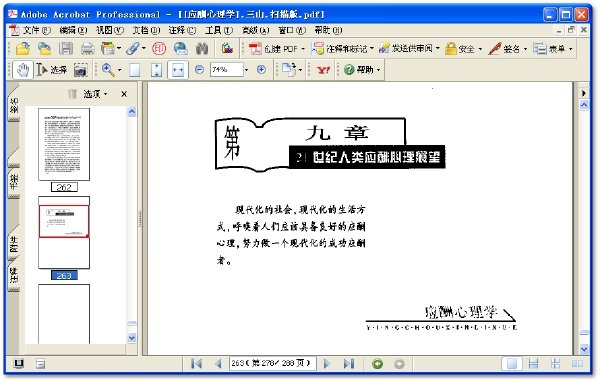Screen dimensions: 600x382
Task: Open the 工具 Tools menu
Action: (x=219, y=30)
